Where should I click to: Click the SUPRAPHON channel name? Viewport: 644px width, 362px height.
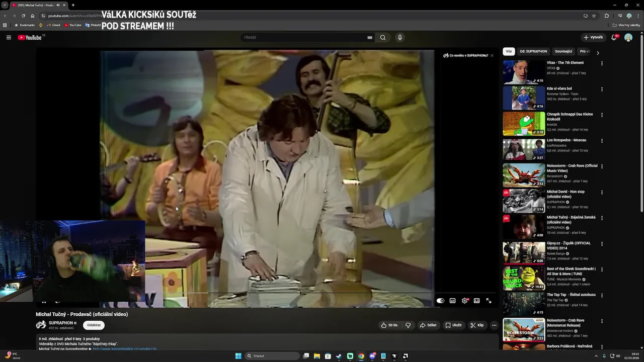point(61,323)
